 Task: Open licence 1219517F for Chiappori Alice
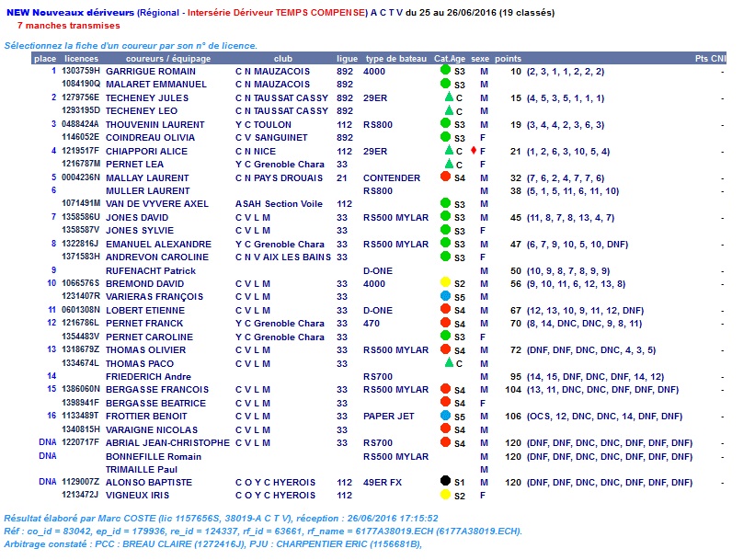pyautogui.click(x=80, y=151)
